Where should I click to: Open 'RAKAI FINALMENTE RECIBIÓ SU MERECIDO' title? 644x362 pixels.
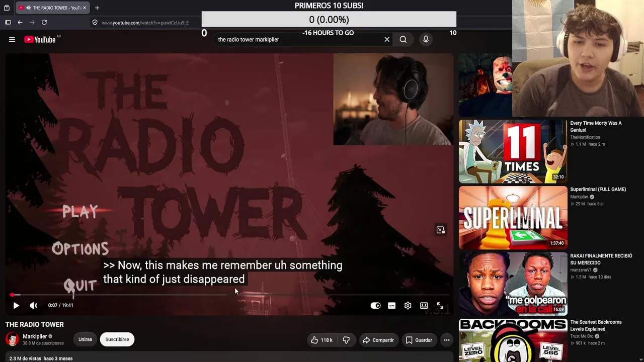pyautogui.click(x=601, y=259)
